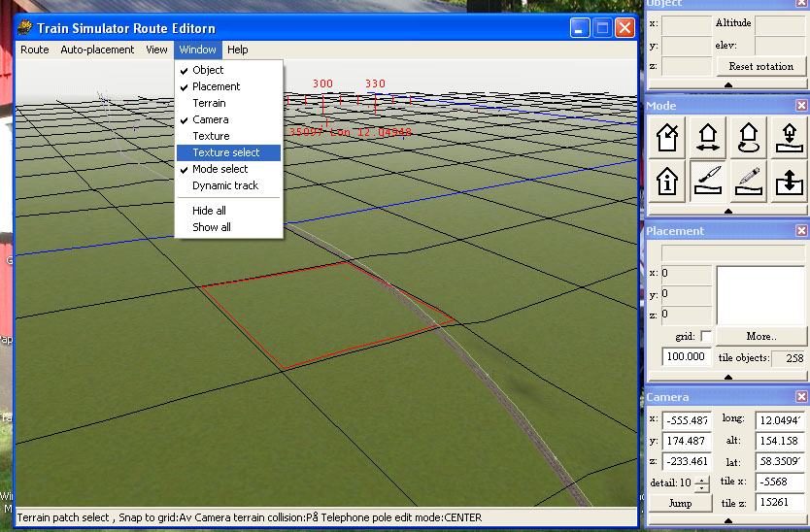Click the More.. button in Placement
The width and height of the screenshot is (810, 532).
point(760,336)
